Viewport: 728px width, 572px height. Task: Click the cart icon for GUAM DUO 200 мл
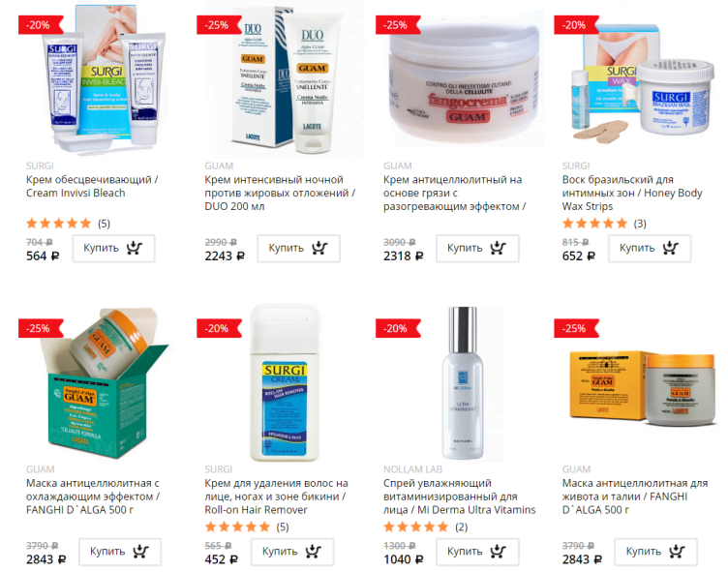(x=319, y=248)
